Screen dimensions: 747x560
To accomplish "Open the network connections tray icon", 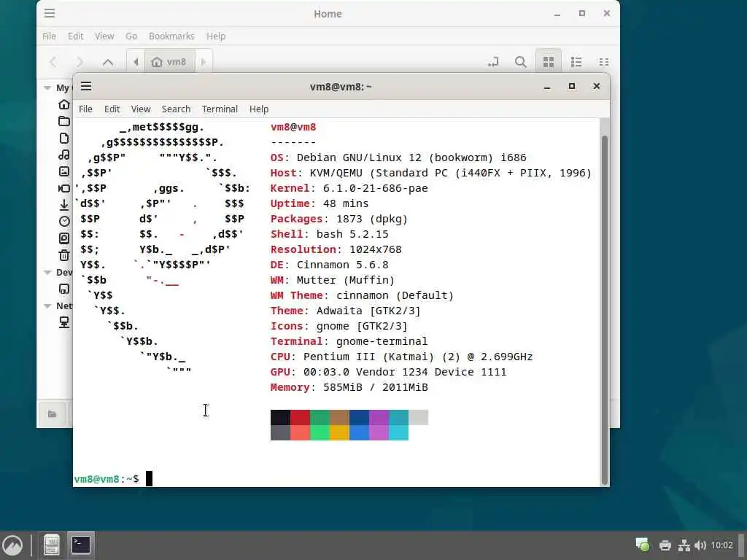I will click(684, 545).
